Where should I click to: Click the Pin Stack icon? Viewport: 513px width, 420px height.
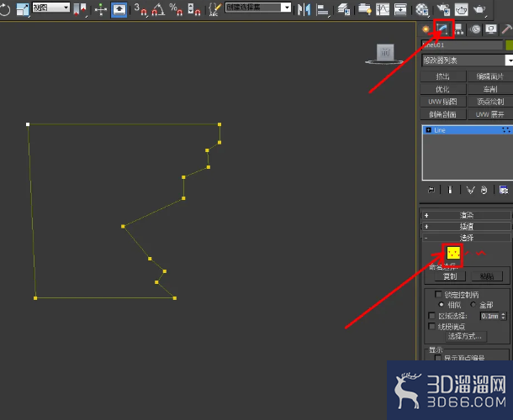pos(431,190)
